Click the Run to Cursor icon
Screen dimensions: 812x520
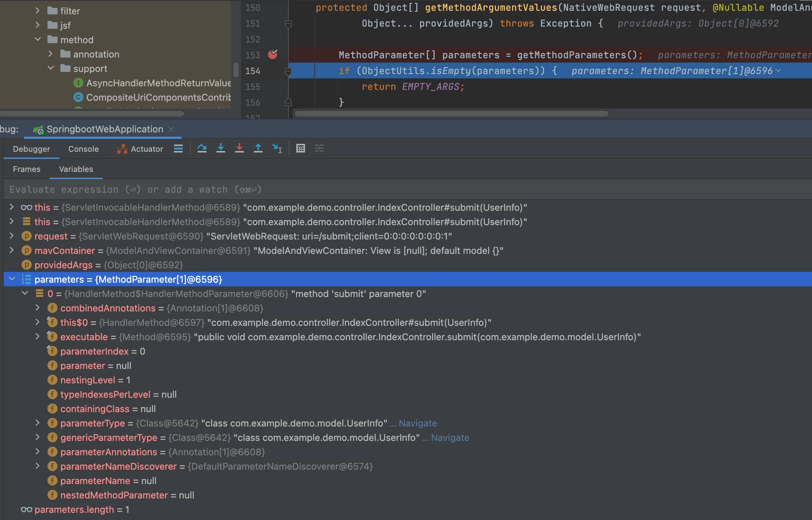[x=277, y=149]
